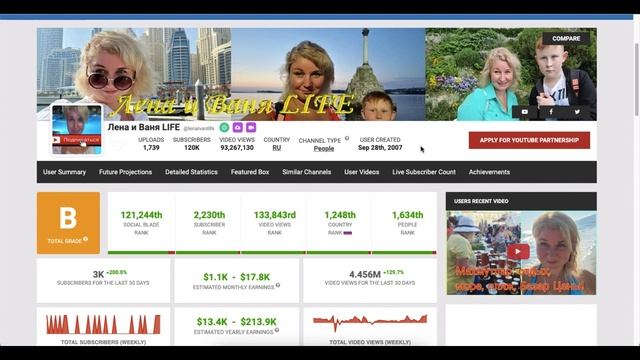Click the Total Subscribers (Weekly) chart

103,324
